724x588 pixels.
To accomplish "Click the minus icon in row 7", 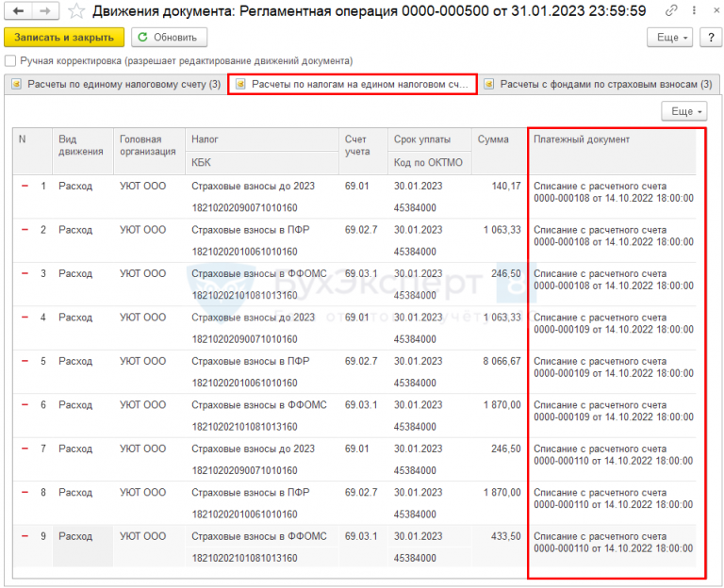I will [25, 449].
